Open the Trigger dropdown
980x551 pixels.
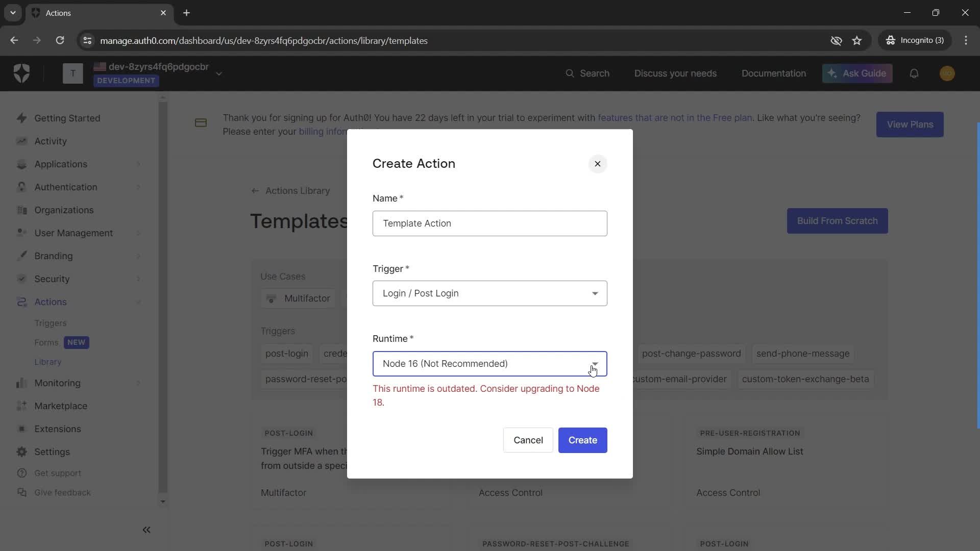[x=489, y=293]
